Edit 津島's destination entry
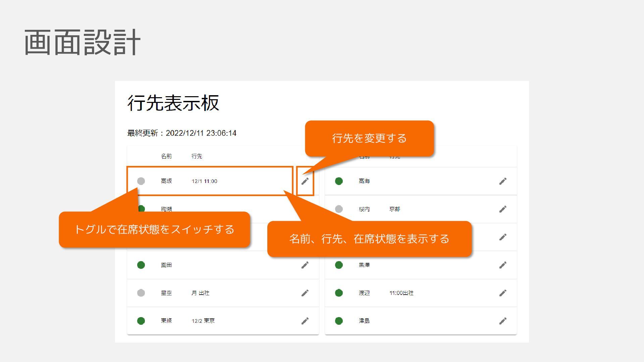The height and width of the screenshot is (362, 644). click(x=503, y=321)
